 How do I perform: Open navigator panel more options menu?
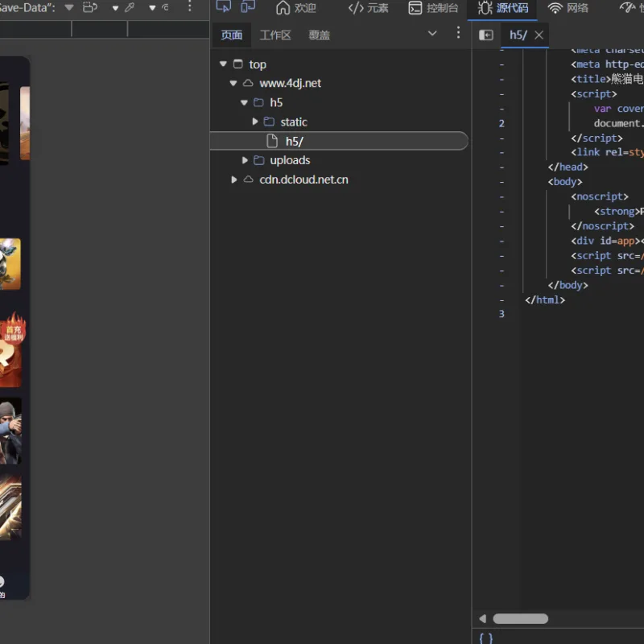[458, 33]
